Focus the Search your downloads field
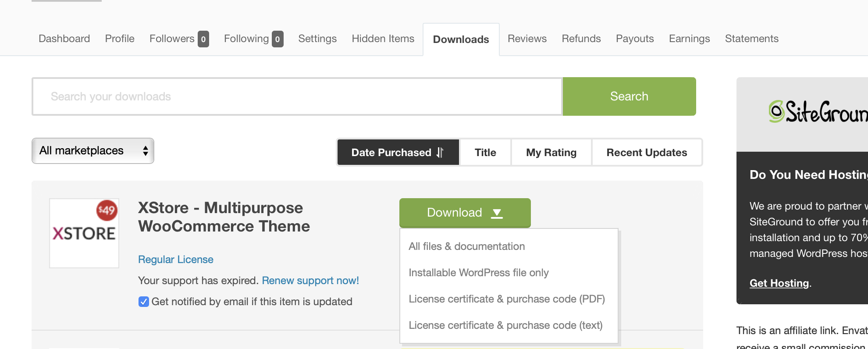The image size is (868, 349). [297, 96]
